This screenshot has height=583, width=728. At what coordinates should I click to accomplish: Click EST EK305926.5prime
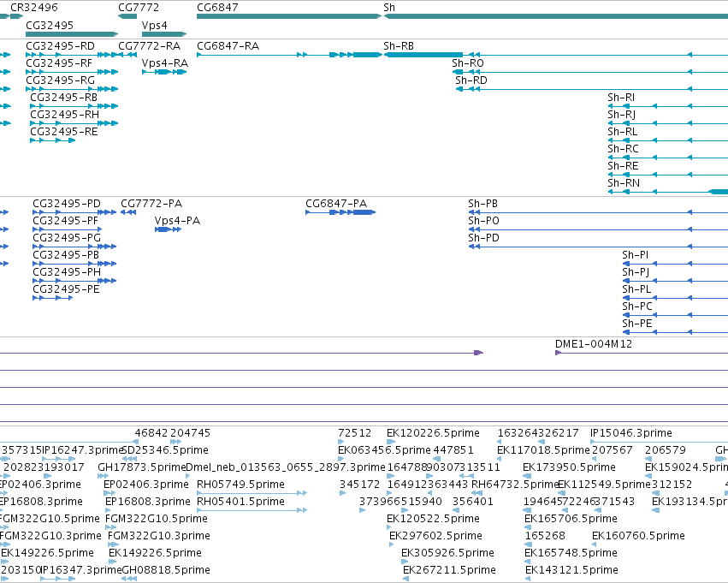[x=447, y=554]
